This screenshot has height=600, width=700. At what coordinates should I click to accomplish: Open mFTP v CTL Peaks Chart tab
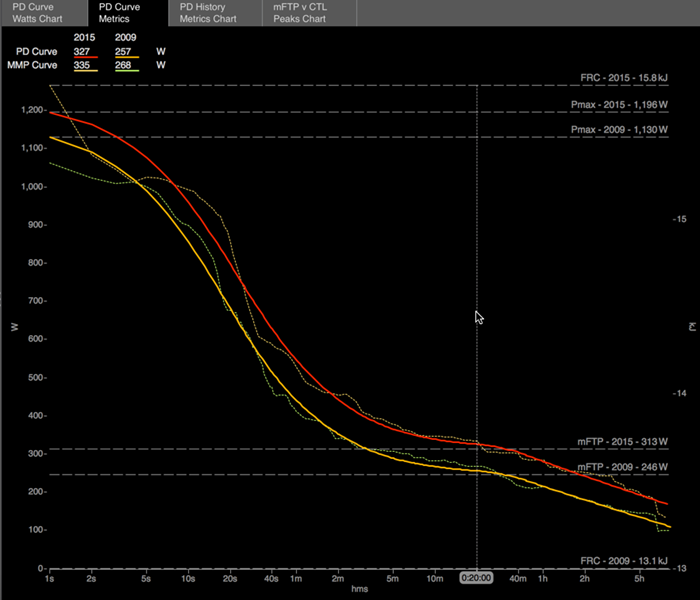pos(309,13)
